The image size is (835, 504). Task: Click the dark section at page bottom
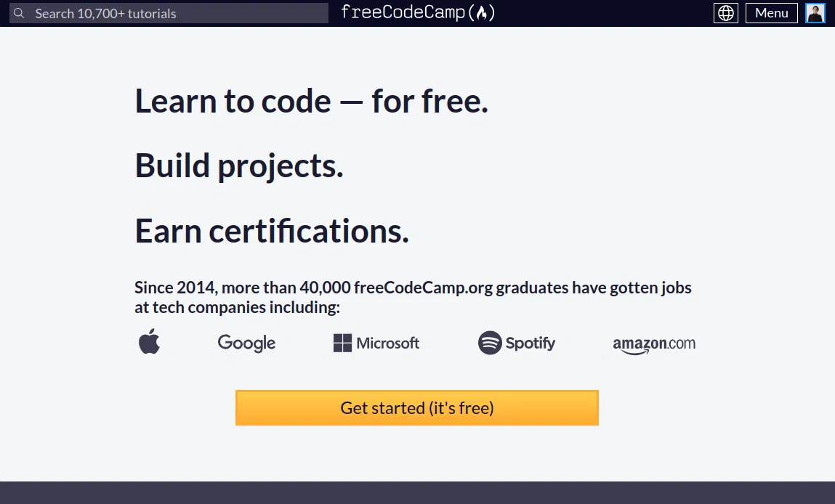tap(417, 492)
